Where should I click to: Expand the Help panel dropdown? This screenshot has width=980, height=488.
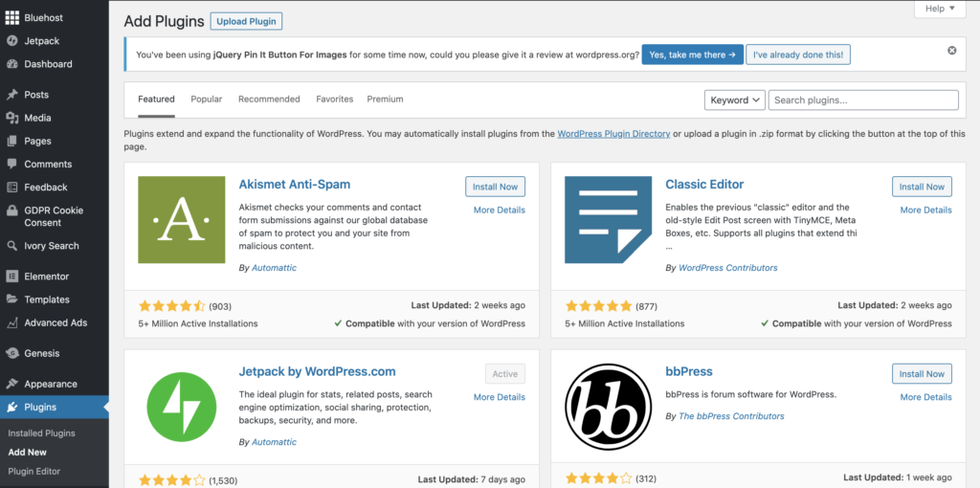click(x=940, y=9)
